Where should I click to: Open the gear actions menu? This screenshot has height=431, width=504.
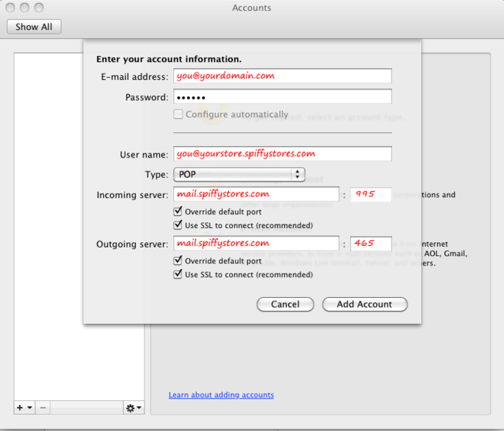pyautogui.click(x=134, y=408)
